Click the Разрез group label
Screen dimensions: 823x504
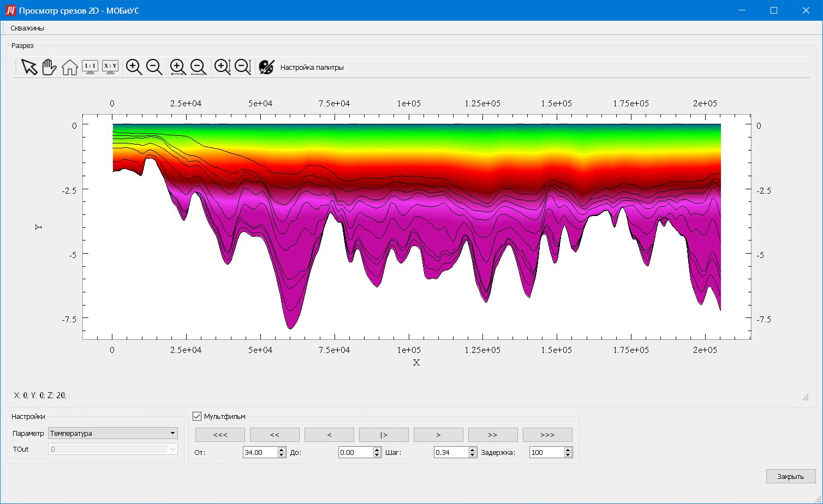point(22,46)
